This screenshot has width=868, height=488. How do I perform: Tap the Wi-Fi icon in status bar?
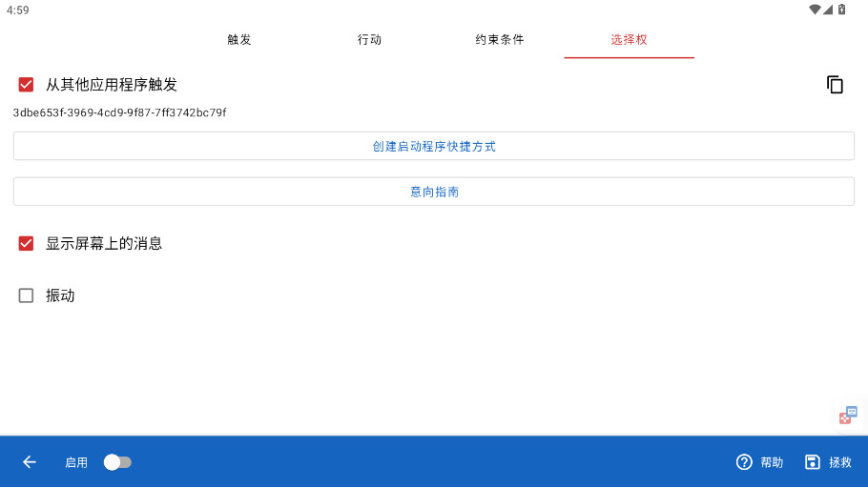tap(814, 10)
